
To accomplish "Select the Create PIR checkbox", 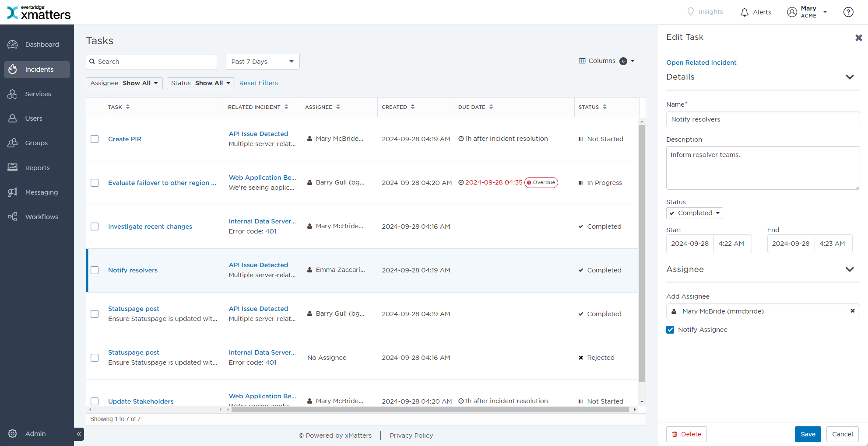I will pyautogui.click(x=95, y=139).
